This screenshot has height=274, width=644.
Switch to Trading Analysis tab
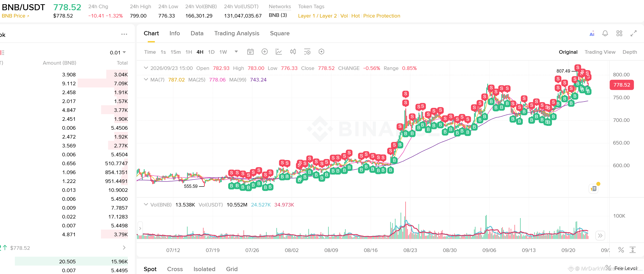236,33
